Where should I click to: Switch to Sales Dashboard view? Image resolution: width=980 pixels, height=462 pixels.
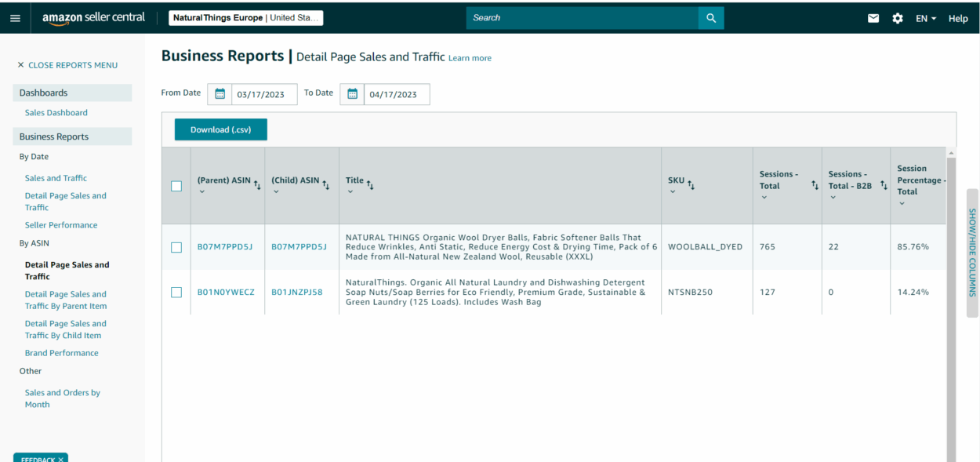(x=56, y=112)
